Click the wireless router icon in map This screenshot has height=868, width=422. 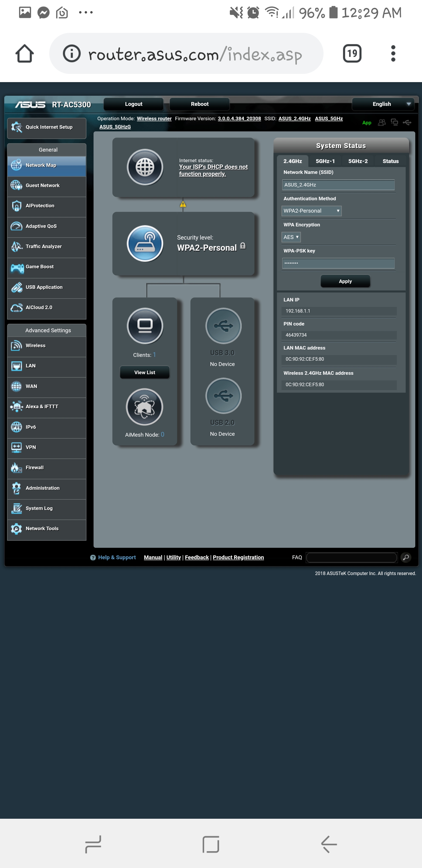coord(145,244)
